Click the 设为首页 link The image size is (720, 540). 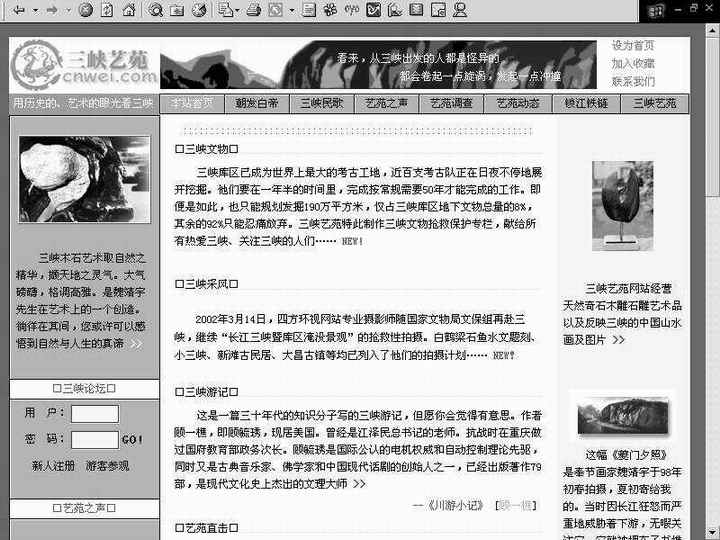[633, 45]
